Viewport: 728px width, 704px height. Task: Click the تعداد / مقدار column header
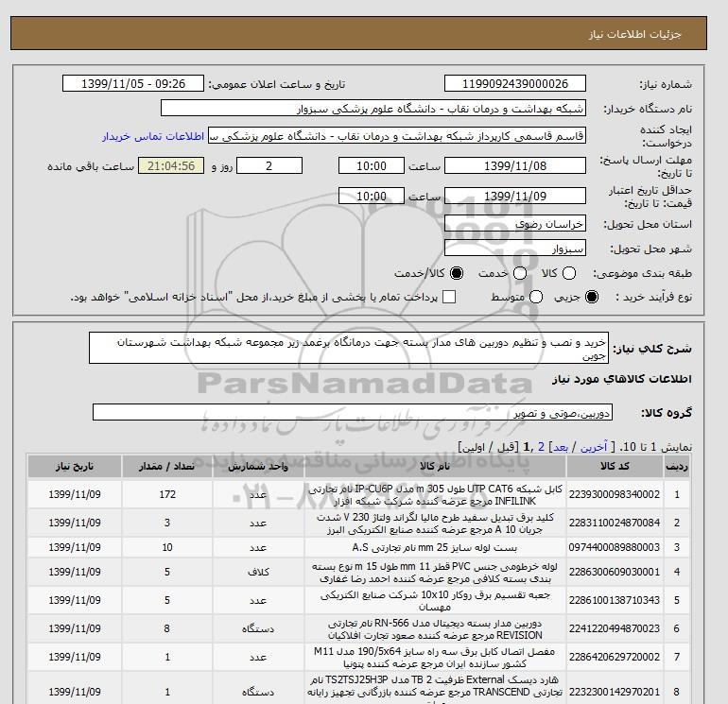click(167, 467)
